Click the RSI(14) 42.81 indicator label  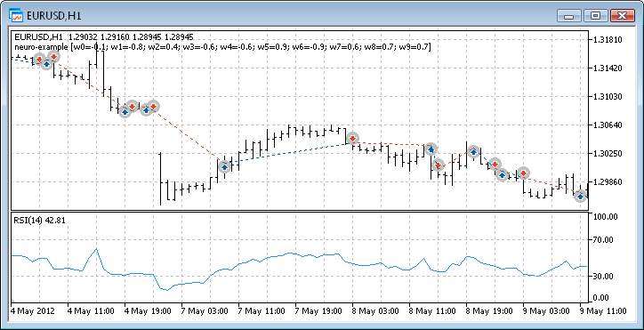[39, 220]
